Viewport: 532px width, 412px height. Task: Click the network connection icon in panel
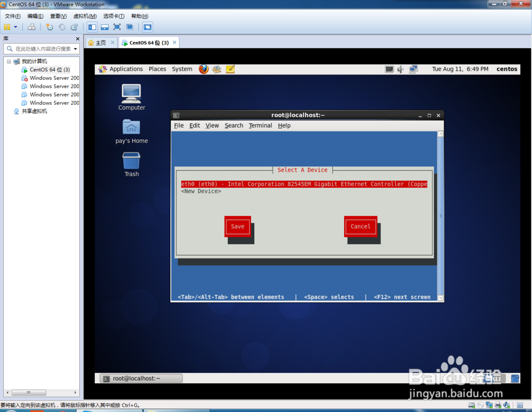[x=413, y=69]
